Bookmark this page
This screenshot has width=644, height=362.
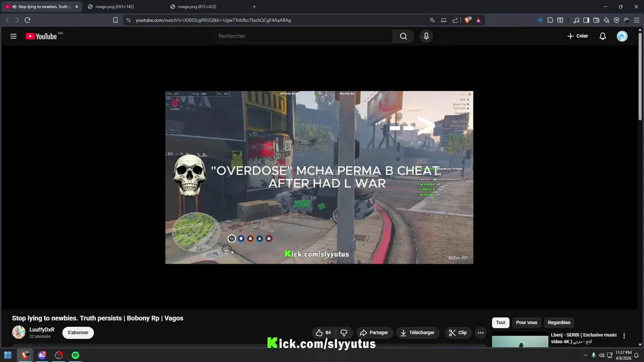[x=115, y=20]
